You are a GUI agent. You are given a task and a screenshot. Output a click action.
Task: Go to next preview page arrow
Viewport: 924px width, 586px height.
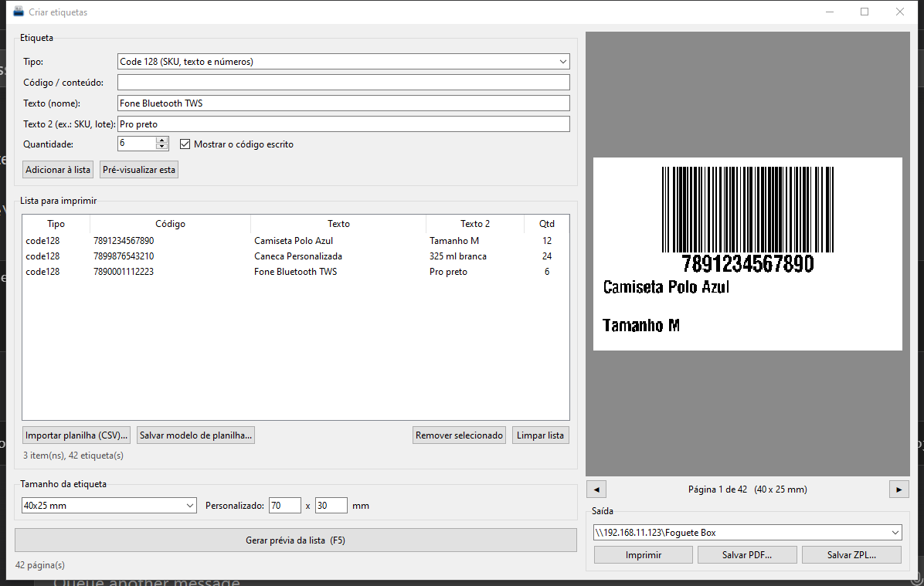[899, 489]
